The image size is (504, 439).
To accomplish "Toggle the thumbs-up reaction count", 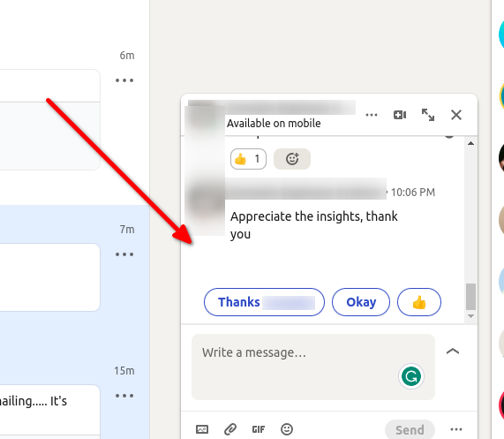I will click(248, 159).
